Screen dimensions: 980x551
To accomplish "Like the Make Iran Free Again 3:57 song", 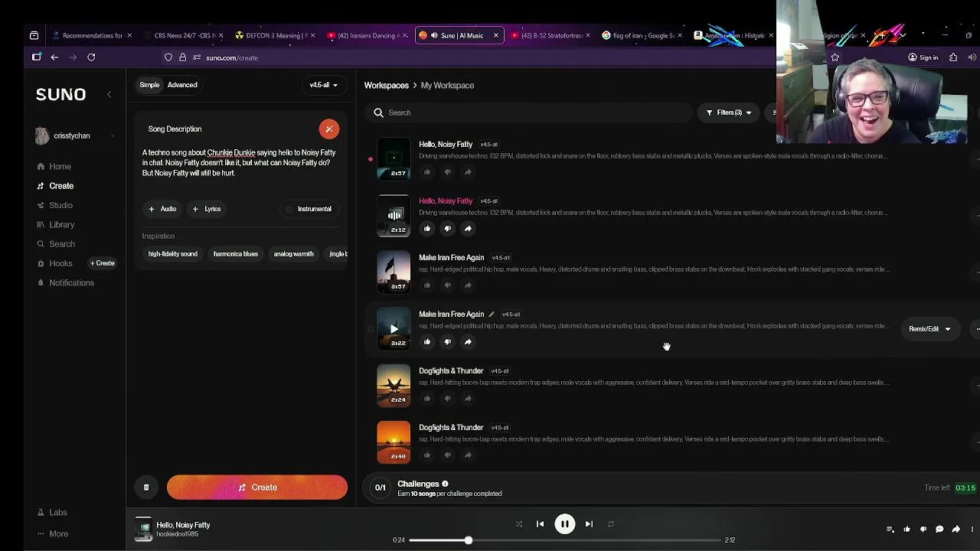I will (427, 285).
